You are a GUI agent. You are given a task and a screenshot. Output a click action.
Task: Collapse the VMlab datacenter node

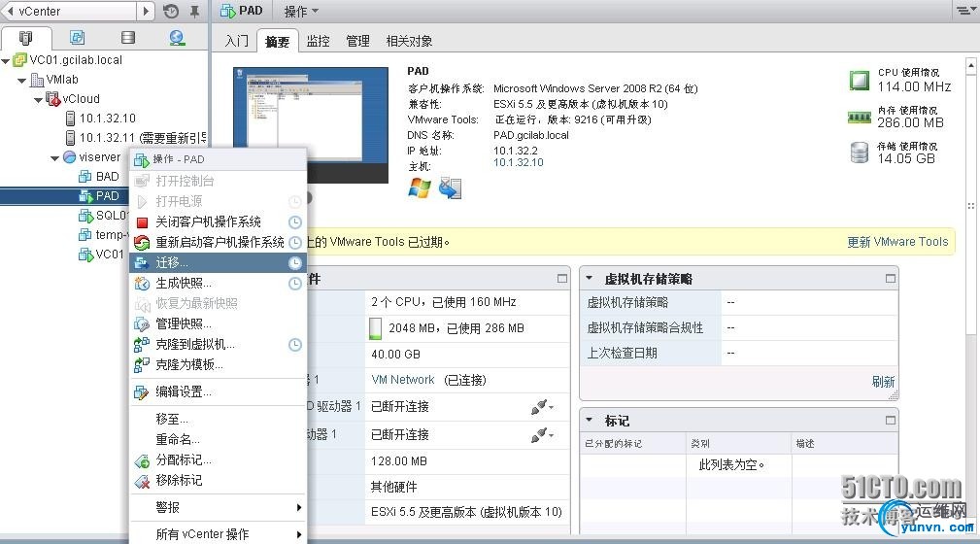point(22,81)
